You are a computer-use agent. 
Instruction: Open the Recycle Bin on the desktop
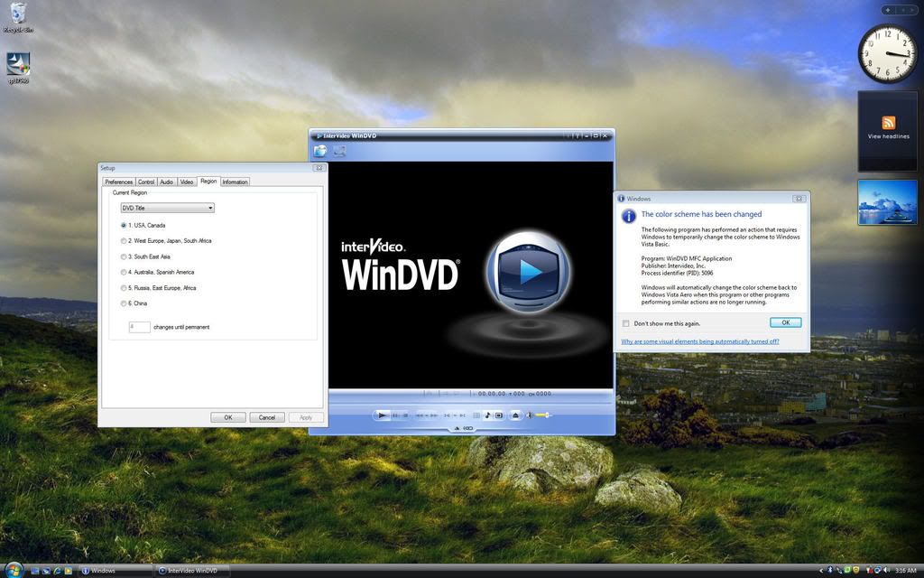click(18, 17)
